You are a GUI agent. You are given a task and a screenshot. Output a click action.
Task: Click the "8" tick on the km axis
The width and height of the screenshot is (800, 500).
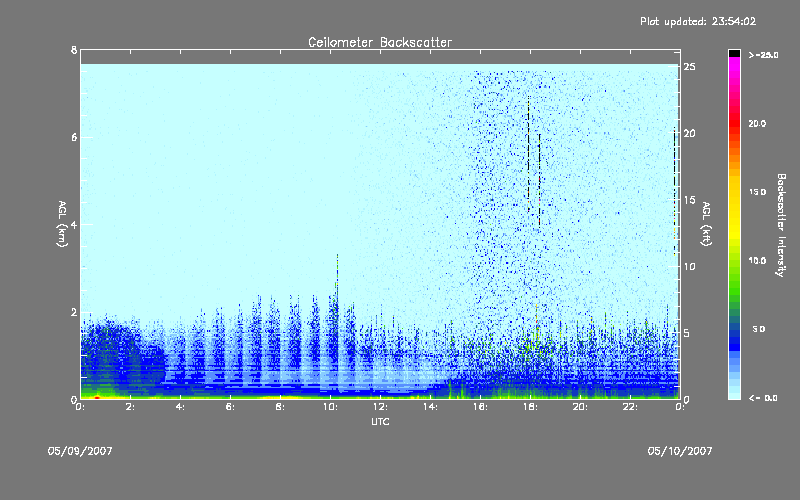tap(74, 50)
